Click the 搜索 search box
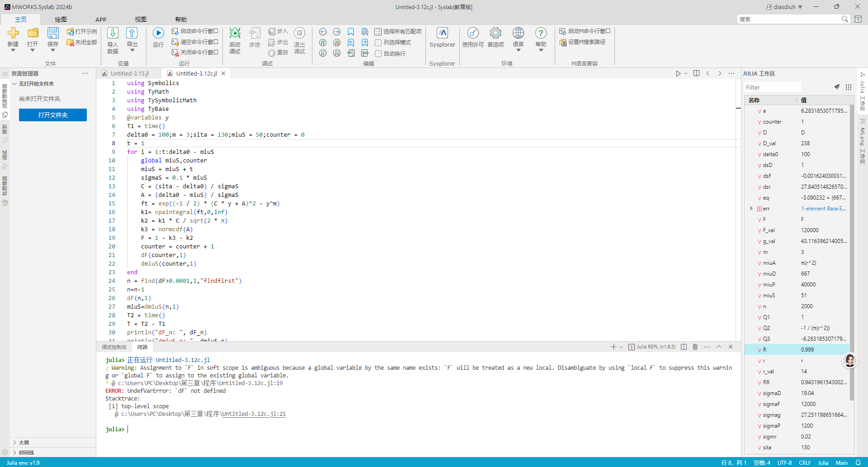This screenshot has width=868, height=467. [788, 19]
